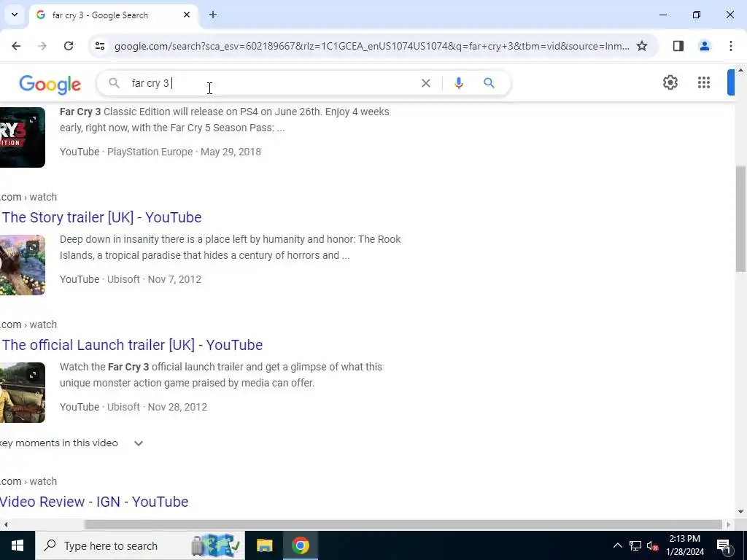The height and width of the screenshot is (560, 747).
Task: Open the clock showing 2:13 PM
Action: [x=685, y=545]
